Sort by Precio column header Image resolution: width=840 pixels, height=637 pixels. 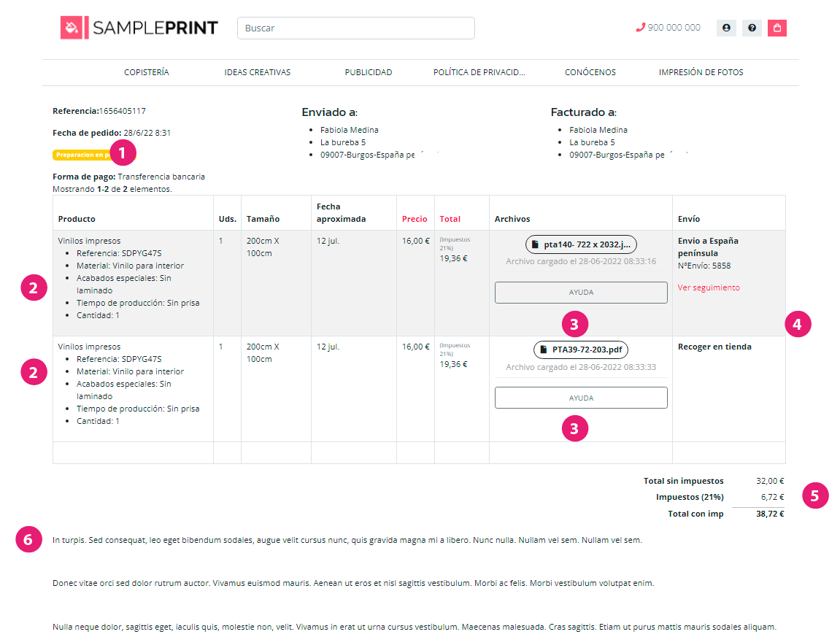click(415, 219)
